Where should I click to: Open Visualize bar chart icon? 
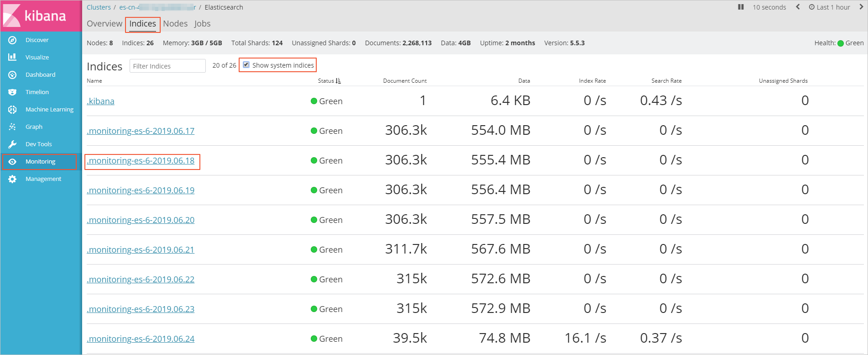(12, 57)
